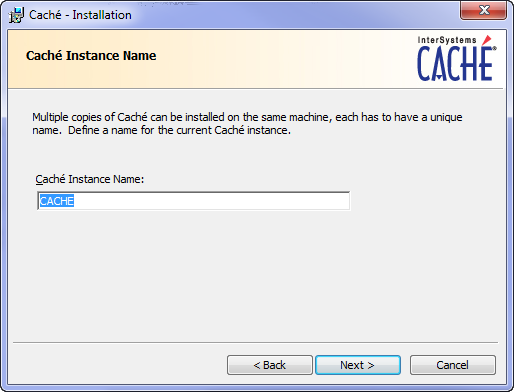Go back with the < Back button

(x=270, y=365)
